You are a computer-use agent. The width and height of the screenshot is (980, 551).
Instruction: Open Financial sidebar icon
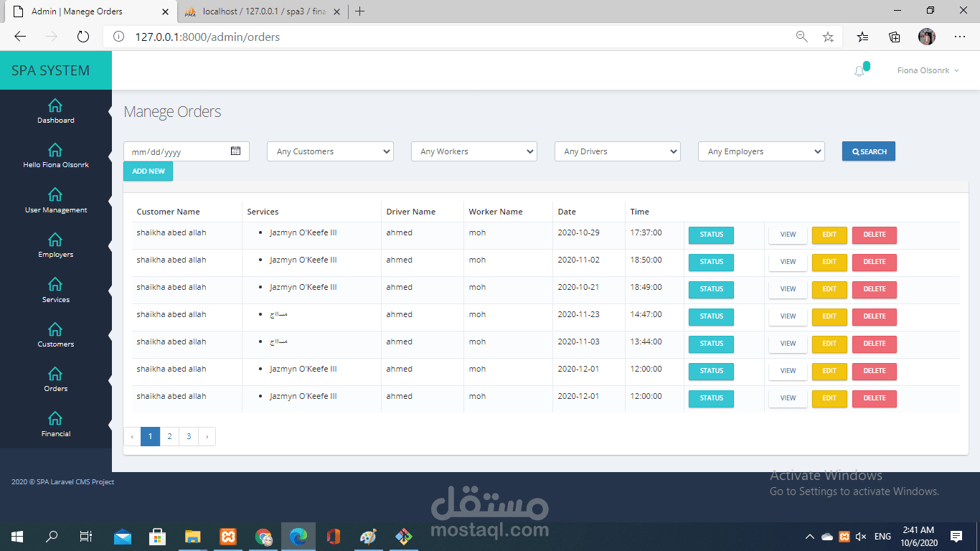[x=55, y=418]
